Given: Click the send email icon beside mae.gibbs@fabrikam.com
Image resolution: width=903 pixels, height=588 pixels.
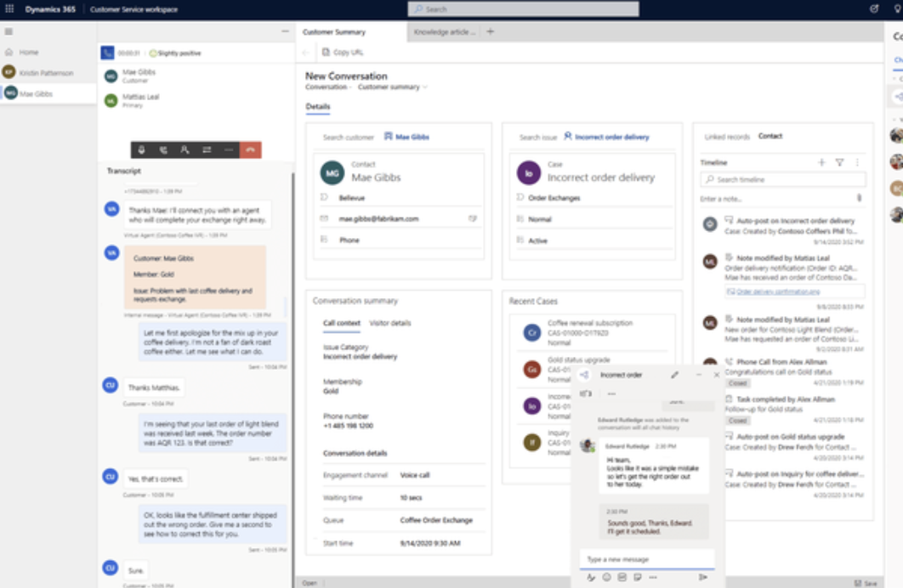Looking at the screenshot, I should pos(473,218).
